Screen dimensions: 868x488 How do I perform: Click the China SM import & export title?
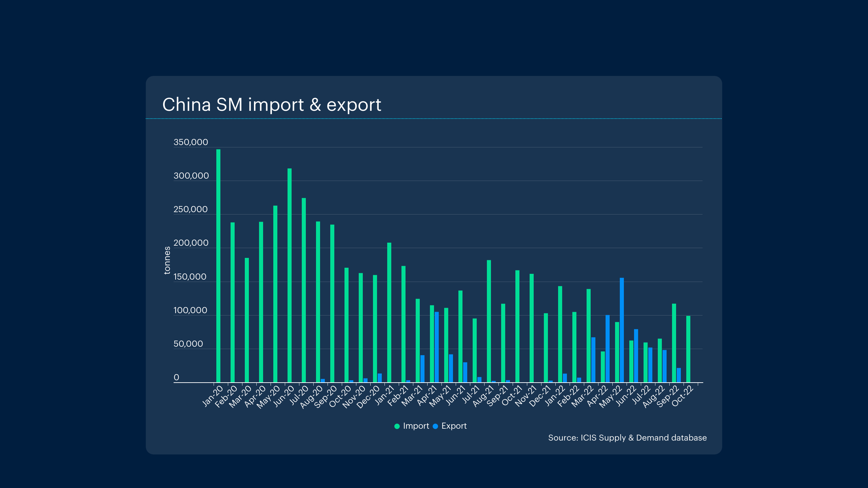click(272, 104)
